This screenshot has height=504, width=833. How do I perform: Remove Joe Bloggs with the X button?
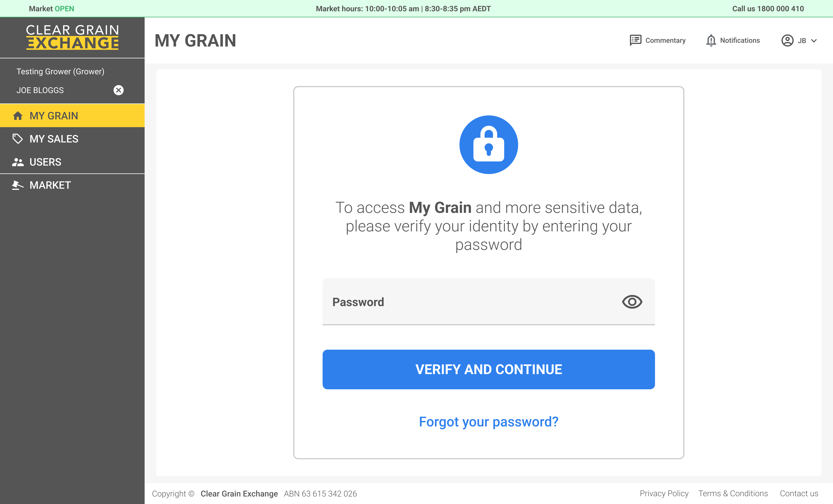[118, 90]
